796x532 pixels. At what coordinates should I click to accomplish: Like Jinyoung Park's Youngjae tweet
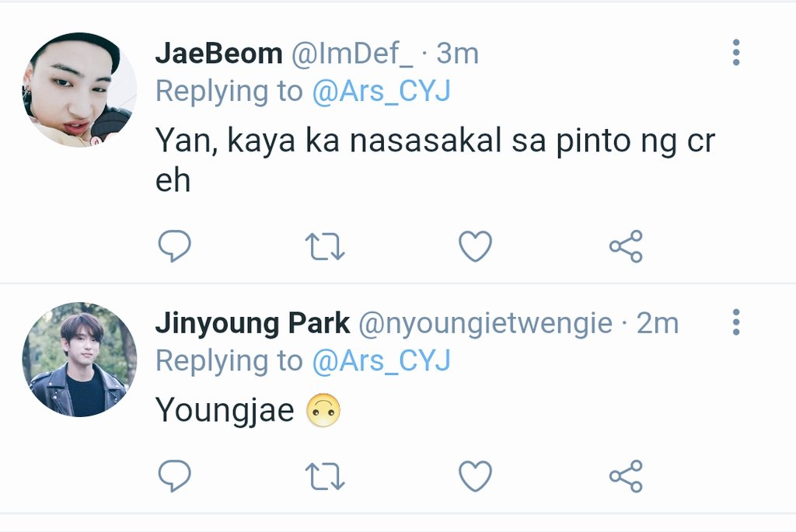point(475,476)
